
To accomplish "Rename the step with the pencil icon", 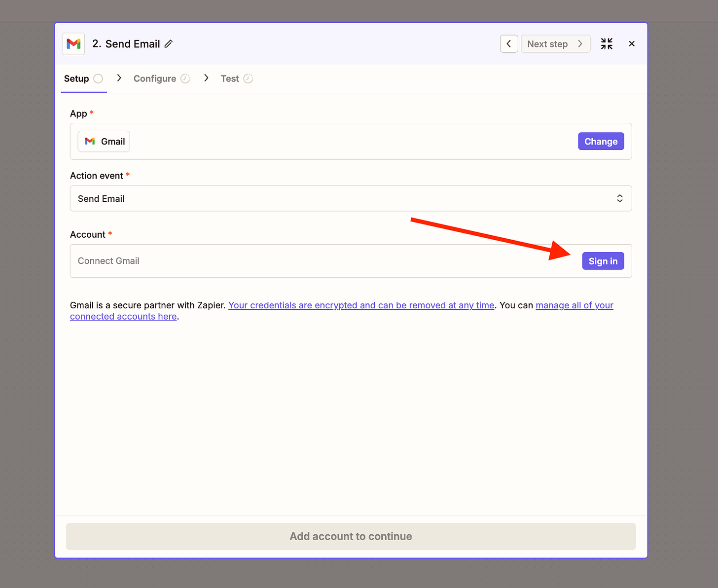I will 169,44.
